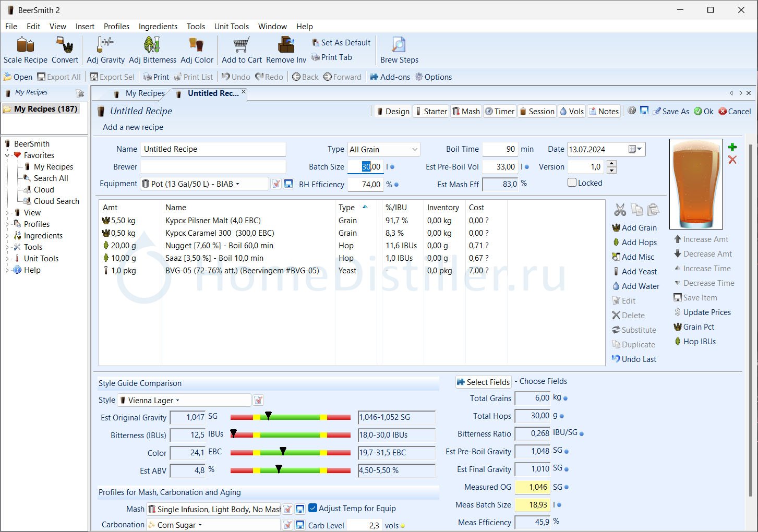The image size is (758, 532).
Task: Open Hop IBUs tool
Action: 694,342
